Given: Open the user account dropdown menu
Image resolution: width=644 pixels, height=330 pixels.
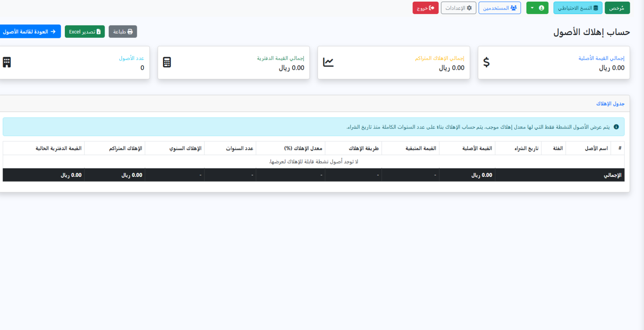Looking at the screenshot, I should [x=537, y=8].
